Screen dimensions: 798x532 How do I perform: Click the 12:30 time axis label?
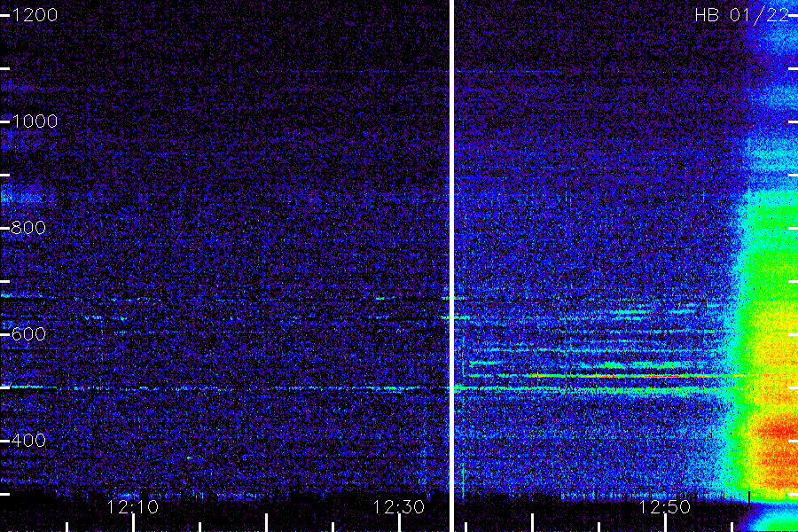[x=398, y=507]
